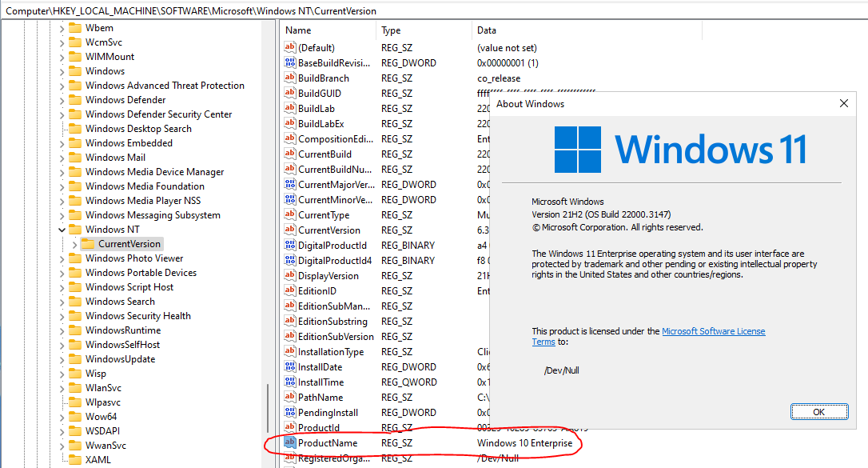Expand the WcmSvc key
This screenshot has width=868, height=468.
[x=62, y=42]
